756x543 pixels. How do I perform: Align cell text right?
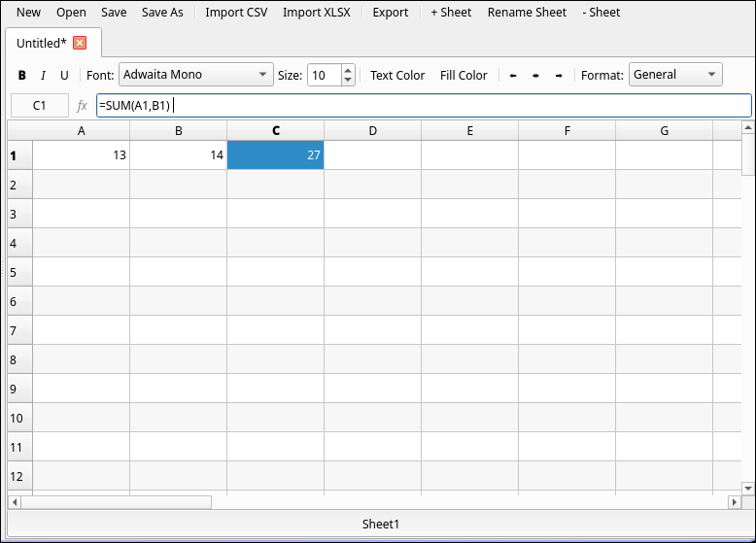click(x=559, y=76)
